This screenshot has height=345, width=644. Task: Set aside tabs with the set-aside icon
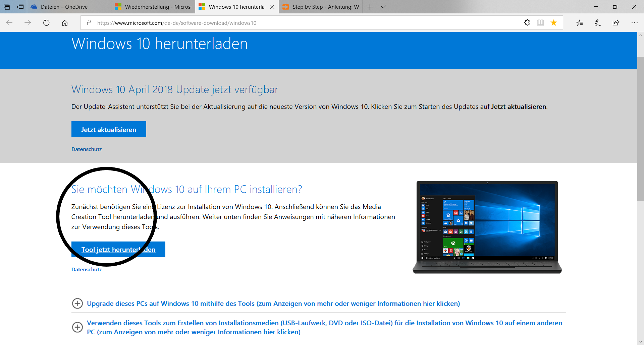tap(20, 7)
